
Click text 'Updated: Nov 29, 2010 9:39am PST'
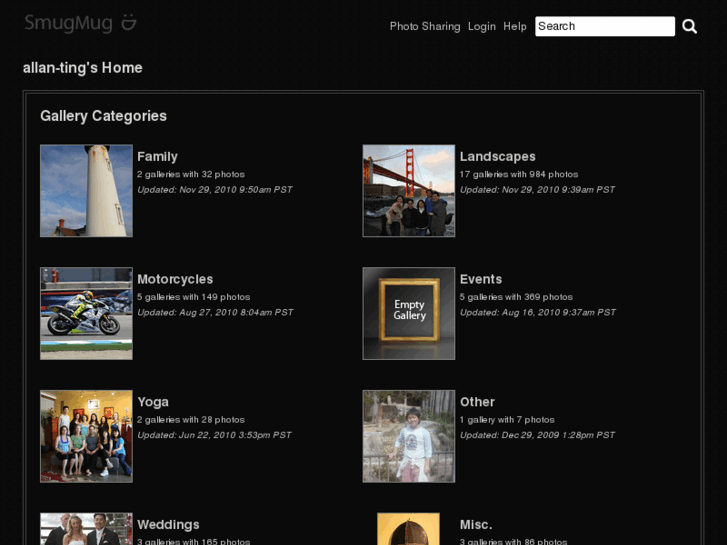[x=537, y=190]
